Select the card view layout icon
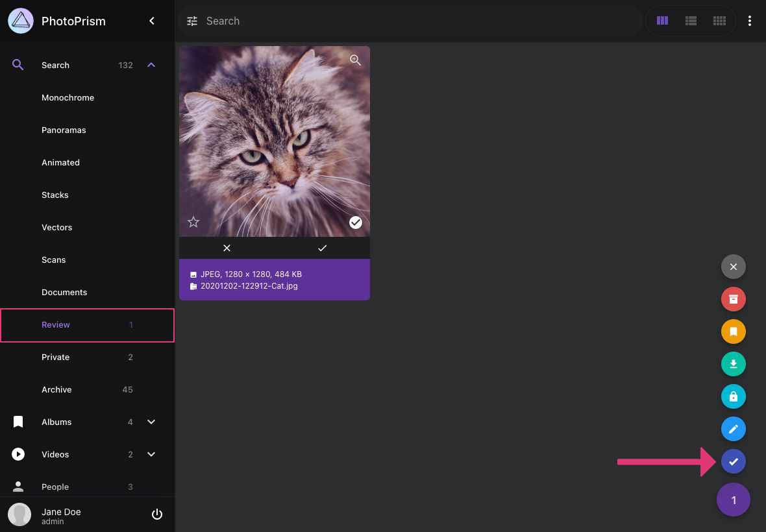 point(662,21)
